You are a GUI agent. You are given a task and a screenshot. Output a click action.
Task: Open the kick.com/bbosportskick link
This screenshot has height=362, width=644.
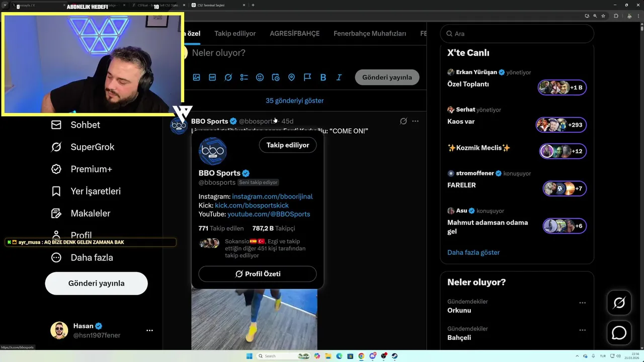252,205
